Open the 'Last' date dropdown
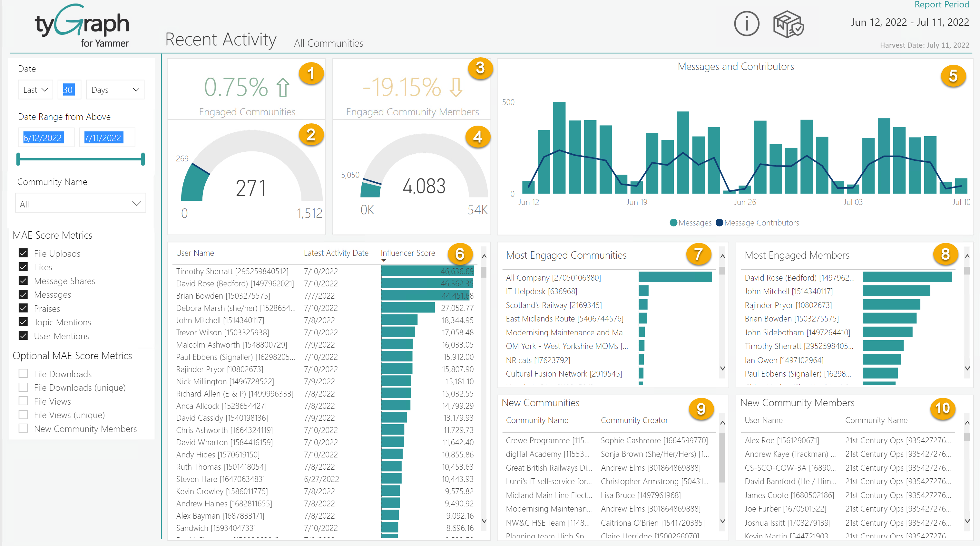This screenshot has width=980, height=546. click(x=35, y=90)
